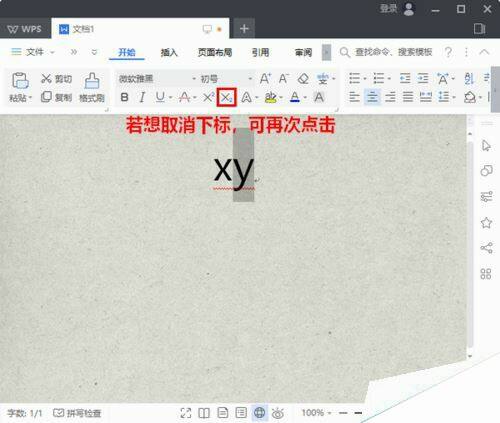Screen dimensions: 500x423
Task: Switch to the 开始 tab
Action: click(127, 52)
